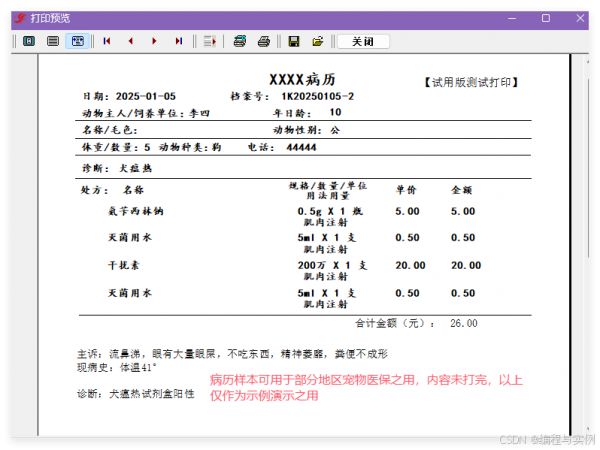Click the XXXX病历 report title in preview
Image resolution: width=600 pixels, height=450 pixels.
coord(303,79)
